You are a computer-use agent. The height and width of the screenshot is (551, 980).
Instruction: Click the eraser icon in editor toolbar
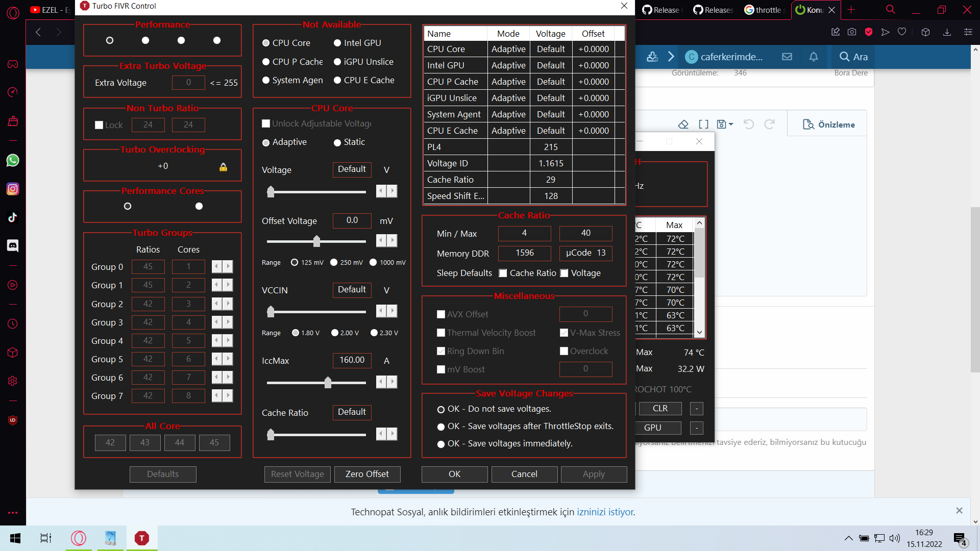(x=683, y=124)
